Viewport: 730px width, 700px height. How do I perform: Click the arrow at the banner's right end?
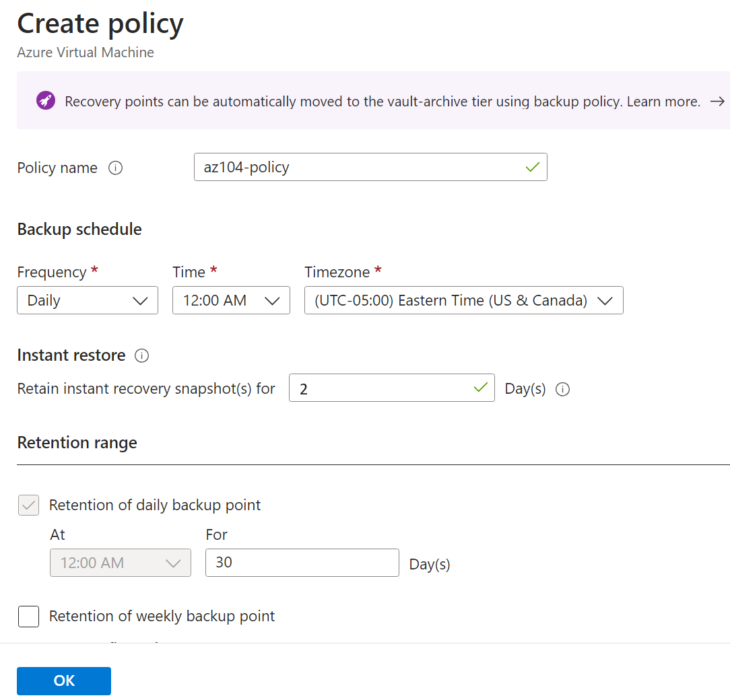[x=717, y=101]
